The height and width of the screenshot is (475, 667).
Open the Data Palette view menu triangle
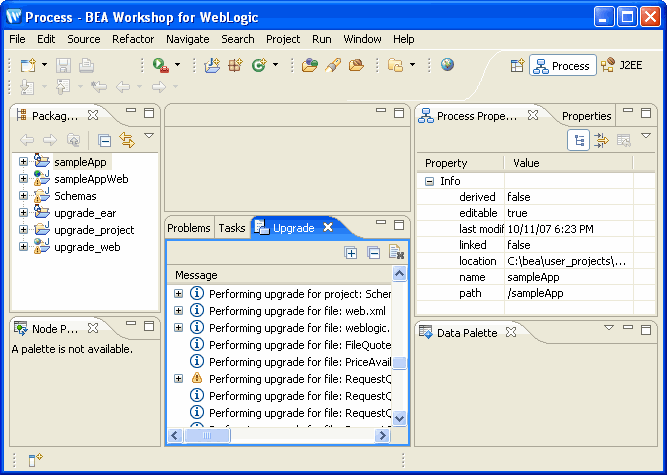coord(609,327)
